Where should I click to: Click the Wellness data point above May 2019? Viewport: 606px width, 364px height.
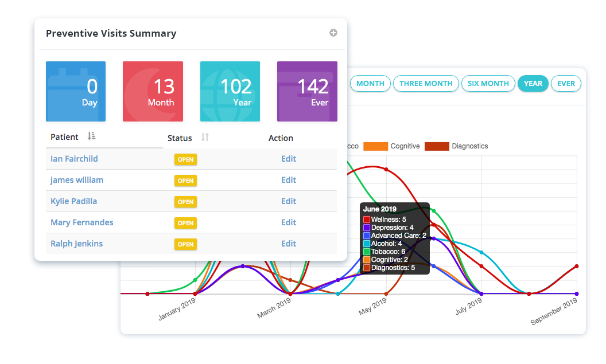(386, 169)
